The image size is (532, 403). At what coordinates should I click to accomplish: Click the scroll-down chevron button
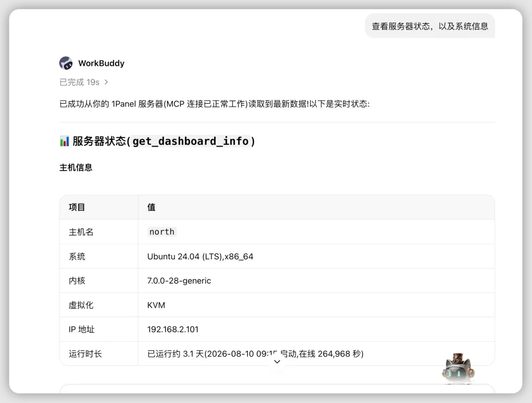coord(277,362)
